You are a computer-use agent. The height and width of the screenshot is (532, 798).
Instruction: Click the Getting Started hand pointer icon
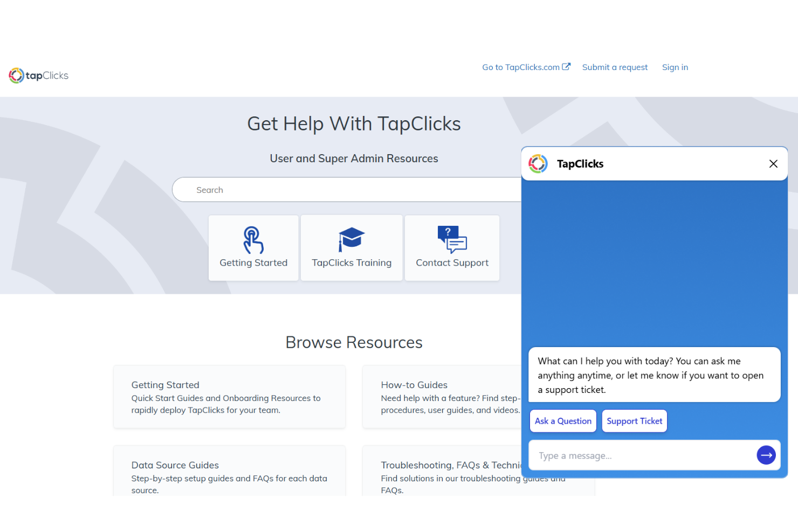(253, 240)
